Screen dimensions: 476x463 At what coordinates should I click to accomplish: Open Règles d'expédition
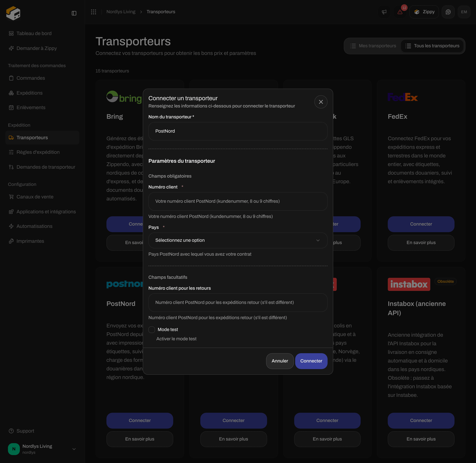(x=42, y=152)
